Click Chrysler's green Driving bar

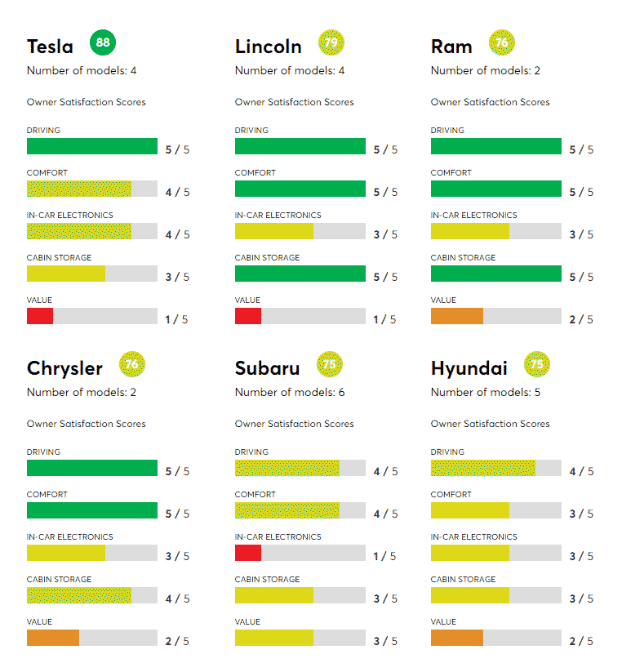tap(91, 468)
